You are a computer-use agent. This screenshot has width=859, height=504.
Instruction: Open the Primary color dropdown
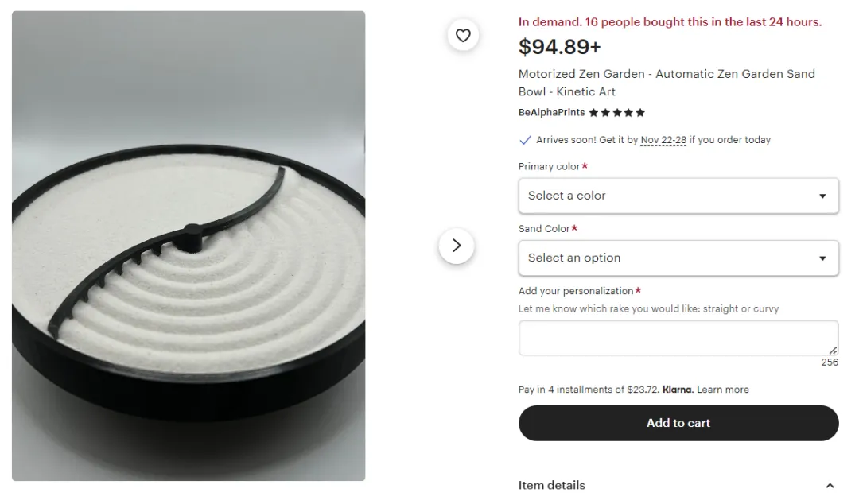pos(678,196)
